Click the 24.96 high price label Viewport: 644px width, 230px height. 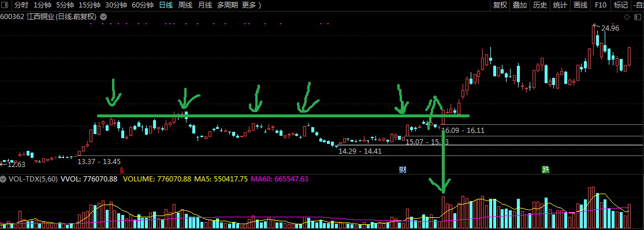(x=610, y=28)
